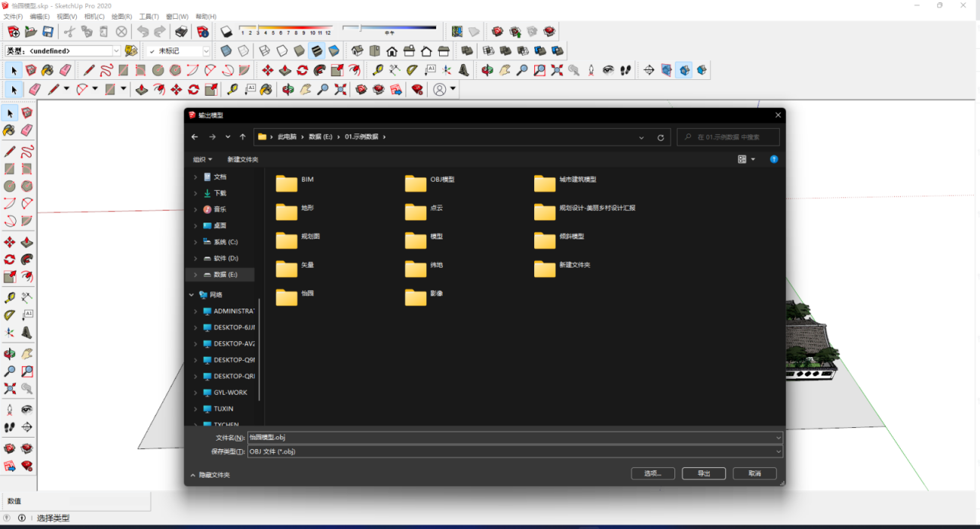980x529 pixels.
Task: Click the Up directory arrow in dialog
Action: click(x=242, y=137)
